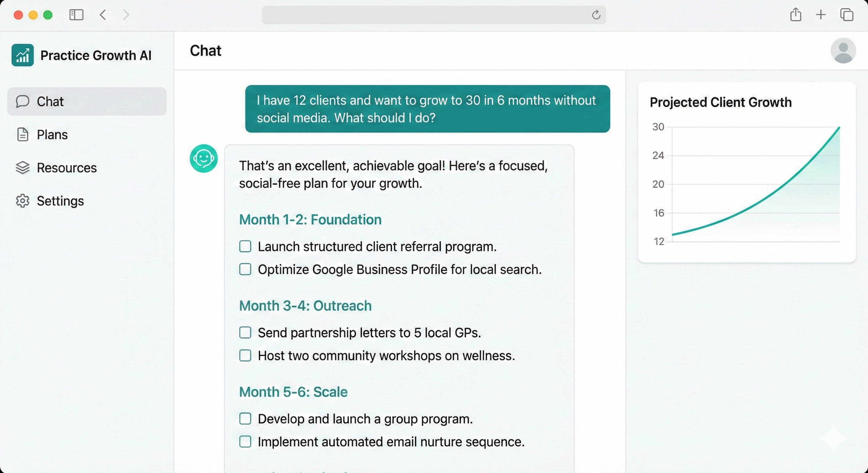Click the browser share icon
The width and height of the screenshot is (868, 473).
click(x=796, y=15)
